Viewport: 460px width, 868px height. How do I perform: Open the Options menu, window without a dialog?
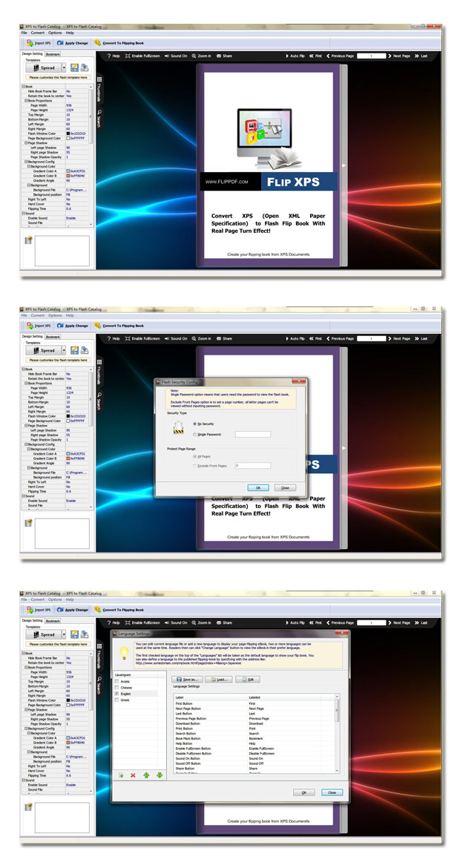pos(55,33)
